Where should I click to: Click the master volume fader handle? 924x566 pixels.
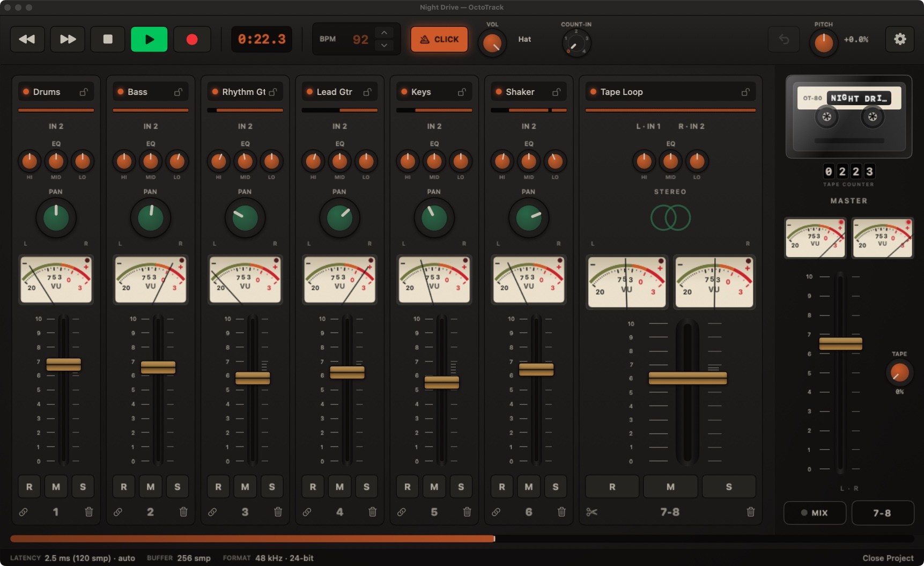coord(840,343)
